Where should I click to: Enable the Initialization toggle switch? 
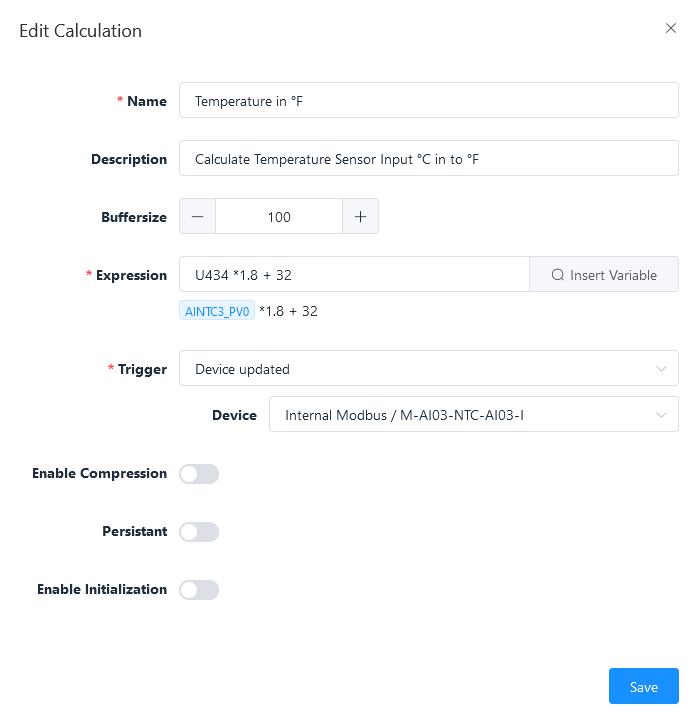pyautogui.click(x=198, y=590)
